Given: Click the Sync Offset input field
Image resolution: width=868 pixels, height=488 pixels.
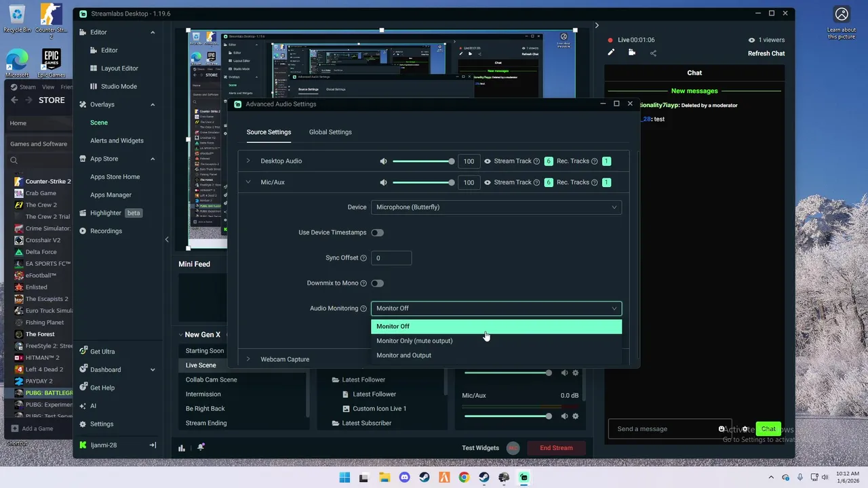Looking at the screenshot, I should pos(391,258).
